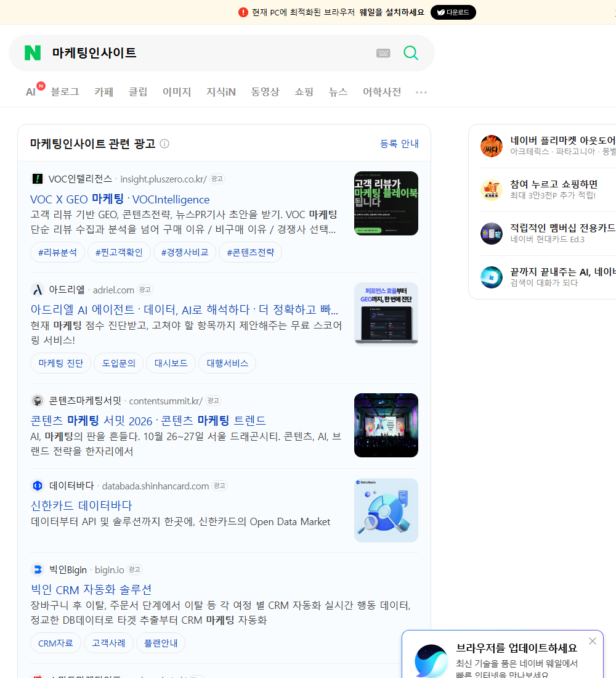This screenshot has height=678, width=616.
Task: Click the green magnifier search button
Action: tap(411, 53)
